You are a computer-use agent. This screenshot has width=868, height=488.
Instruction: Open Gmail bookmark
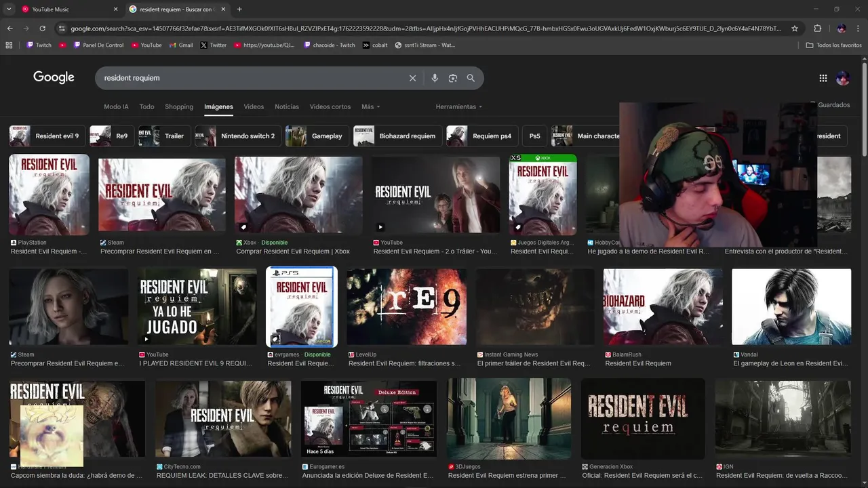coord(181,45)
